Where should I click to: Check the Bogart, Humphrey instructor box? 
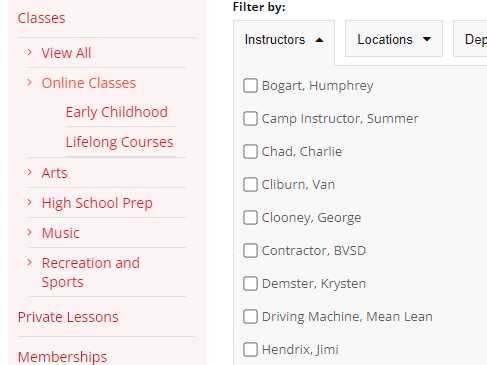tap(250, 86)
